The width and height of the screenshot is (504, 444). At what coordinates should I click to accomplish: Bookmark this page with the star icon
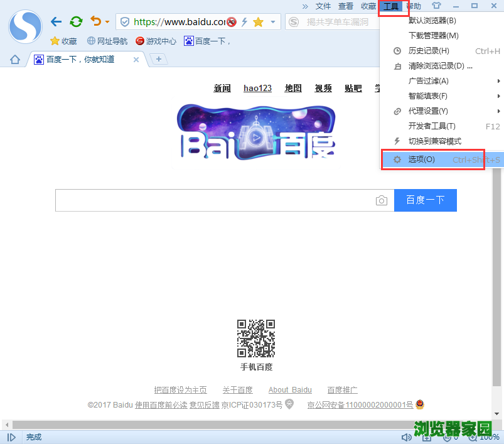pos(259,21)
